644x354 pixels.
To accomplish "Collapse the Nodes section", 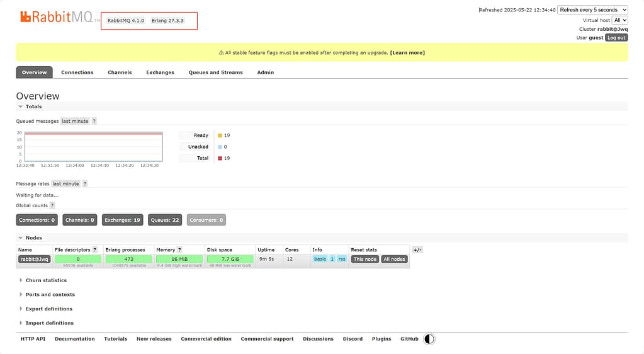I will (33, 237).
